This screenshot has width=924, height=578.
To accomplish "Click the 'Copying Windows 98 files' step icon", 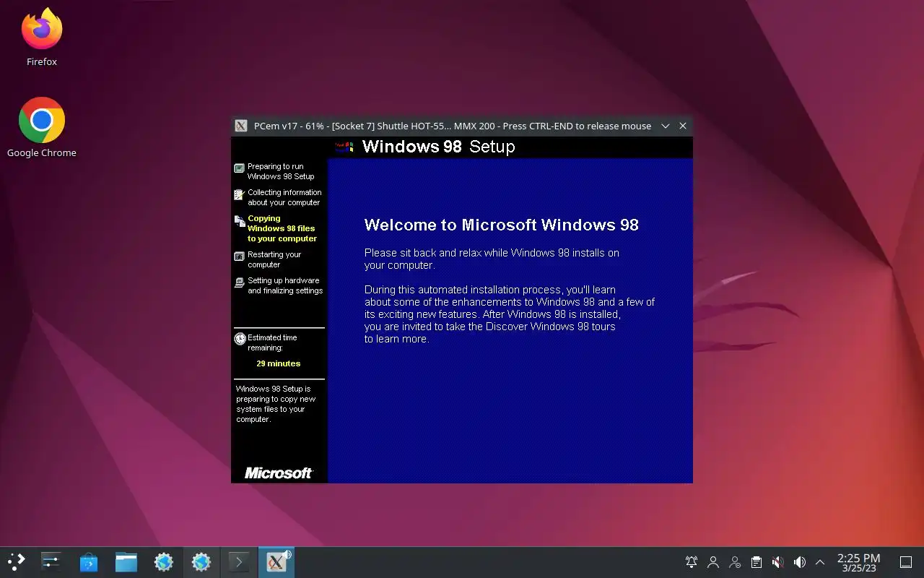I will (240, 221).
